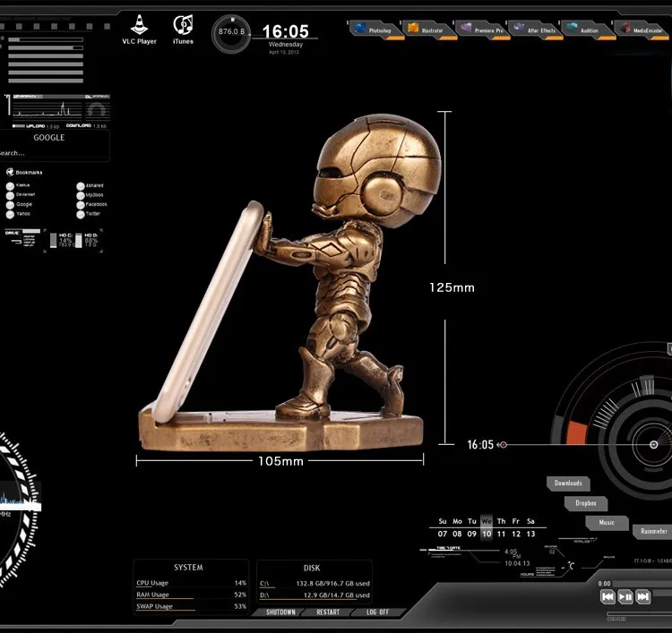Image resolution: width=672 pixels, height=633 pixels.
Task: Skip to next track in media player
Action: tap(642, 596)
